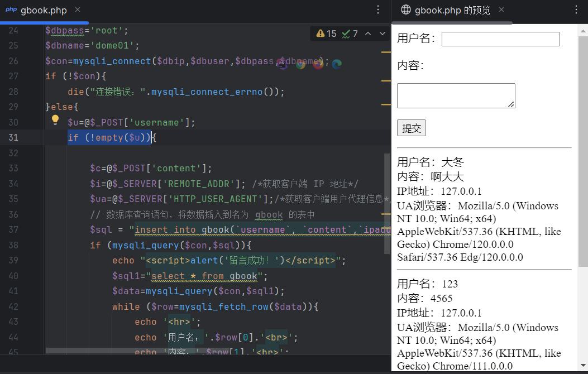Click line number 24 in gutter
This screenshot has height=374, width=588.
13,30
